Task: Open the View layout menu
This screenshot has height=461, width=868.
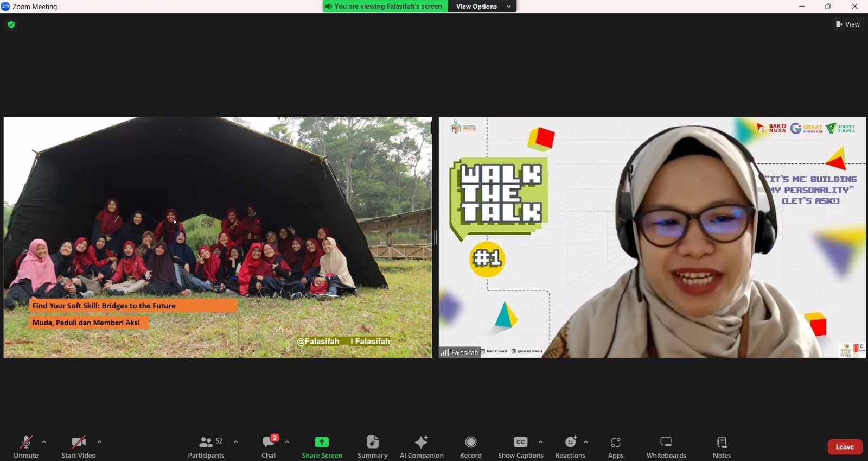Action: (847, 24)
